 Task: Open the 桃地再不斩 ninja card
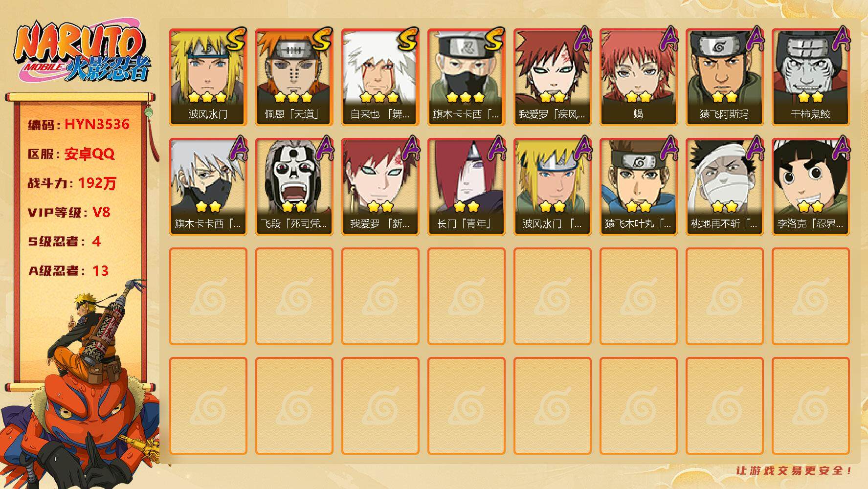pyautogui.click(x=725, y=187)
